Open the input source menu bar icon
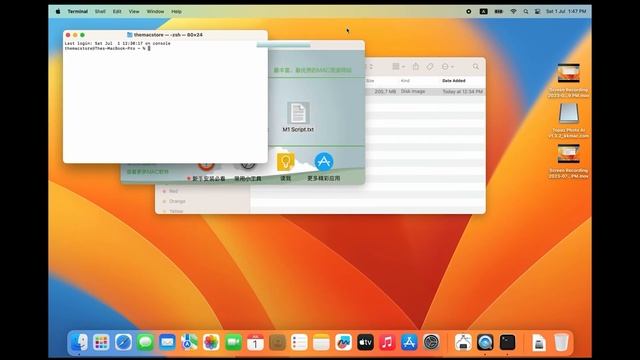Viewport: 640px width, 360px height. click(483, 11)
